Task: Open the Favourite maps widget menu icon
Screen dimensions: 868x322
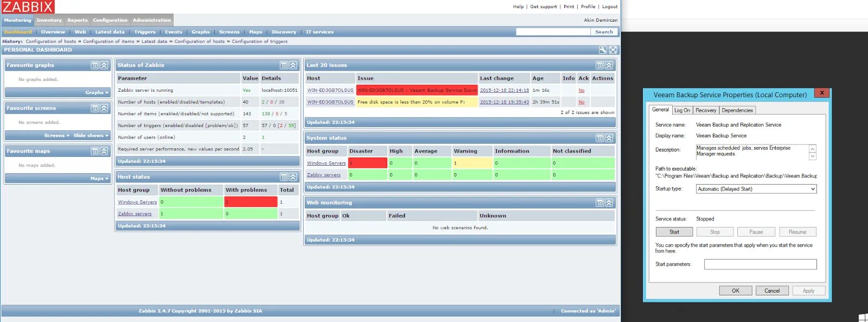Action: 95,151
